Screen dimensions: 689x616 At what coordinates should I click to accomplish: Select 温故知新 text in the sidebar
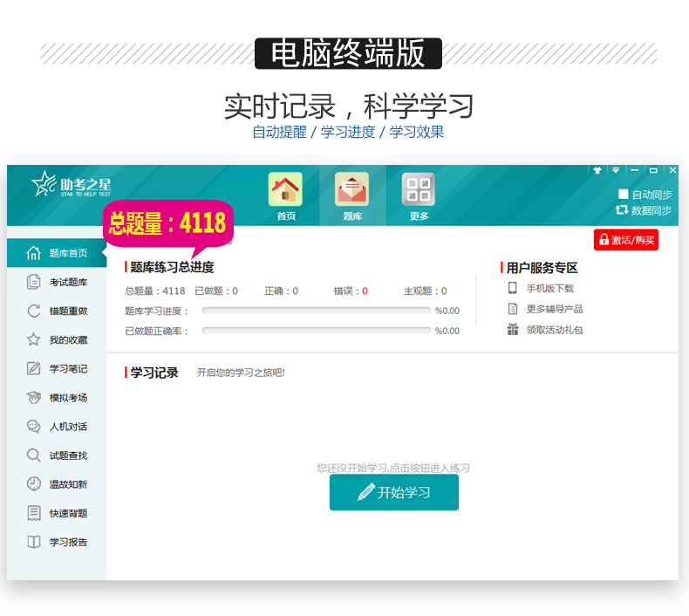[x=68, y=484]
